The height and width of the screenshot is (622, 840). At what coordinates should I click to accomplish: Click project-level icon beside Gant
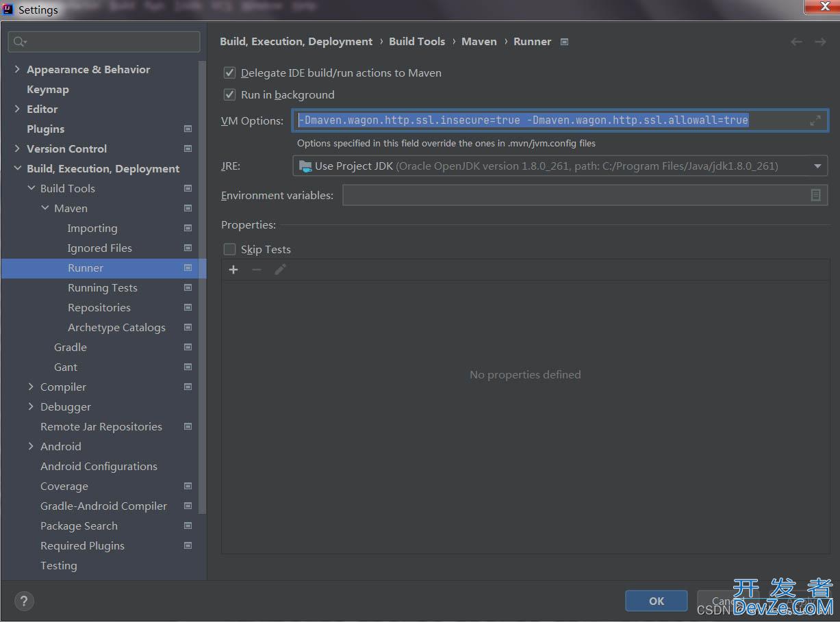click(188, 367)
